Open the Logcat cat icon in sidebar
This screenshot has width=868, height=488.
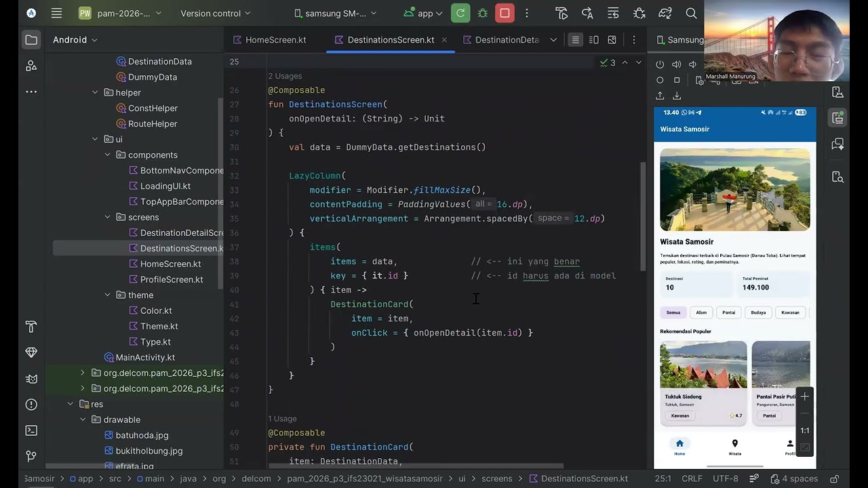click(31, 379)
